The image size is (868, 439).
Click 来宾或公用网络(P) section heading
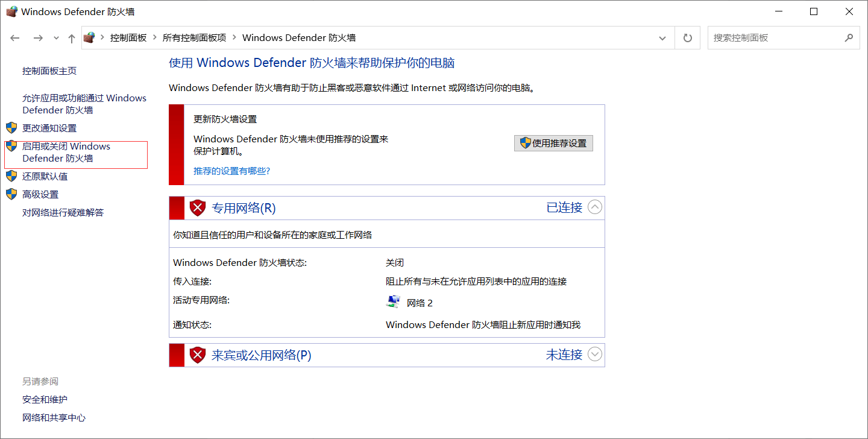click(261, 355)
